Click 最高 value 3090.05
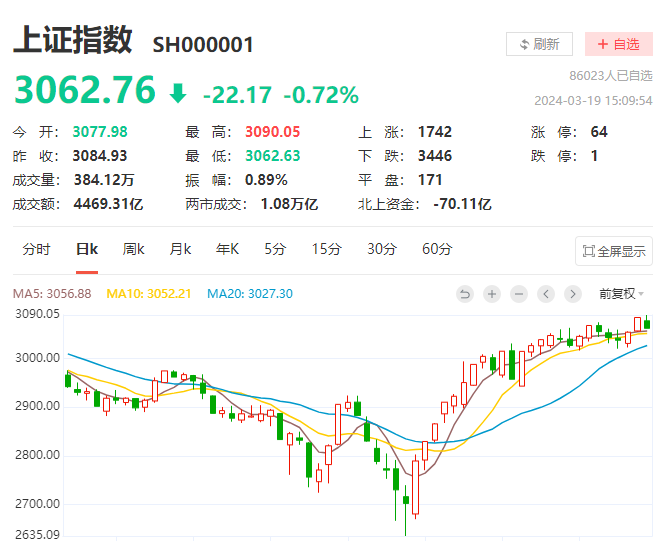 [273, 132]
